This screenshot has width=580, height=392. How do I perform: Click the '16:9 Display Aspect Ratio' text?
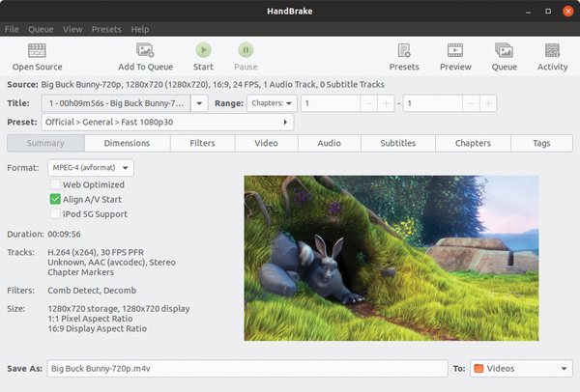[x=97, y=328]
